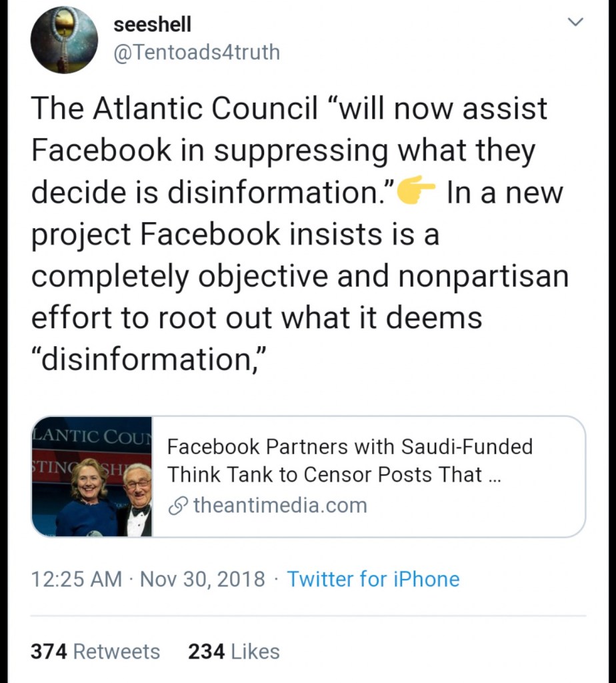Open the Facebook Partners with Saudi-Funded headline
The width and height of the screenshot is (616, 683).
[x=349, y=446]
